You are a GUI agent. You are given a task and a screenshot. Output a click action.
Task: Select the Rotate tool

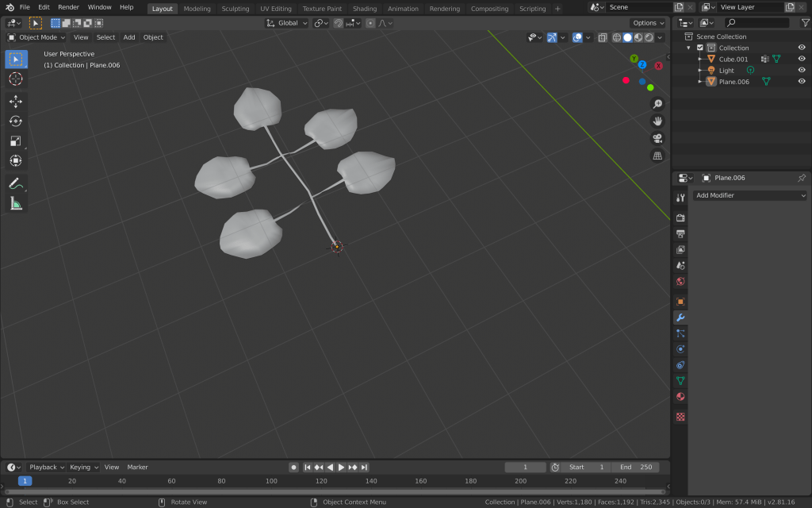point(16,121)
